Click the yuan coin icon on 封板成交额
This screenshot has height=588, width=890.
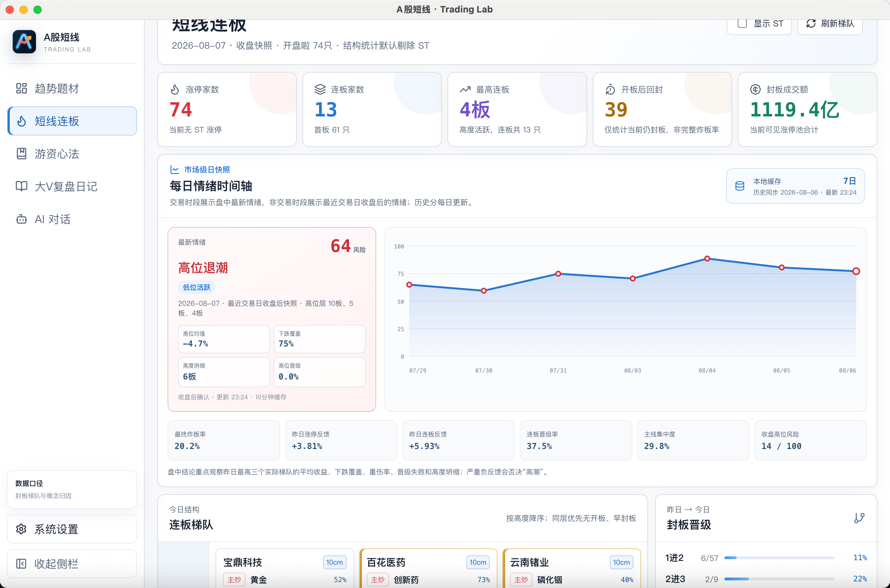(x=755, y=89)
